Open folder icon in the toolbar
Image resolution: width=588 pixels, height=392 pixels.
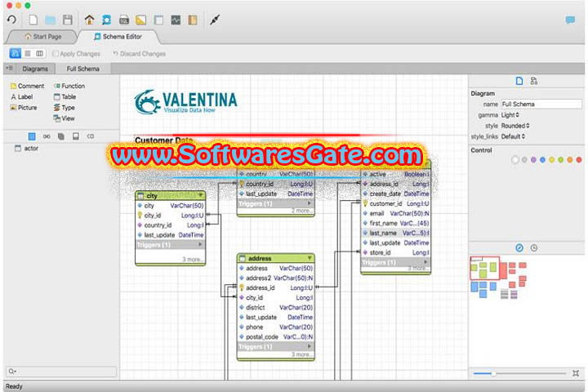51,20
